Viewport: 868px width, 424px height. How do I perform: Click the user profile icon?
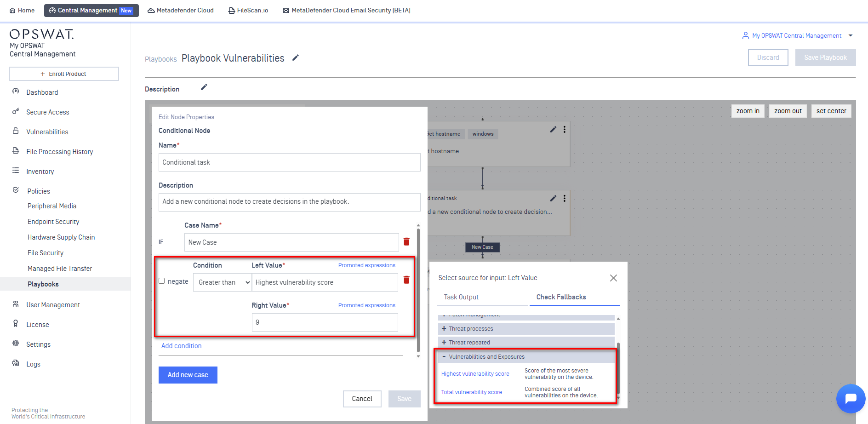tap(745, 35)
